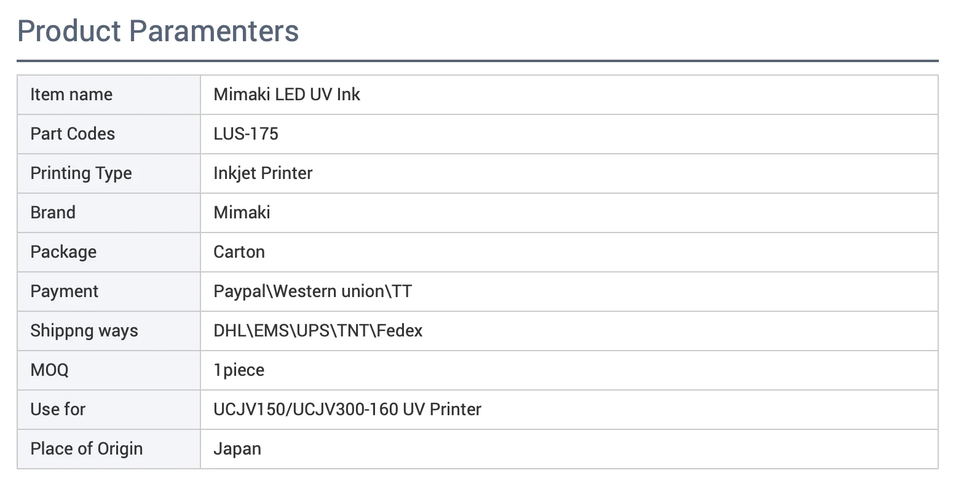Viewport: 980px width, 497px height.
Task: Click the 1piece value cell
Action: click(x=569, y=370)
